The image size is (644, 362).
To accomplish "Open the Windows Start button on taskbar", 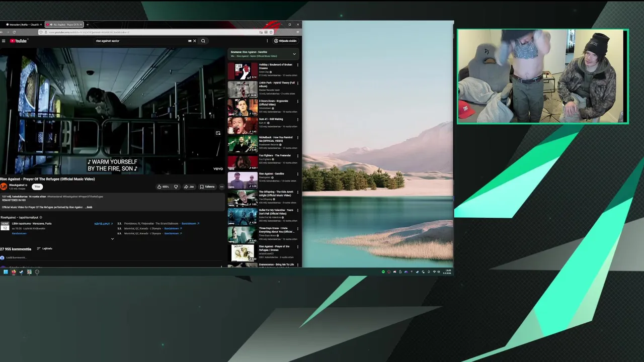I will pos(6,272).
